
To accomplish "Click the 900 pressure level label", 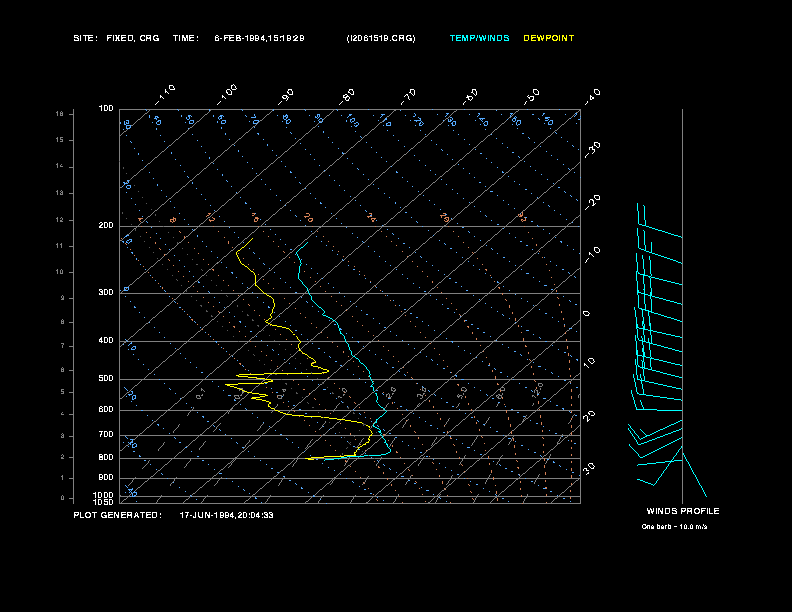I will (x=106, y=478).
